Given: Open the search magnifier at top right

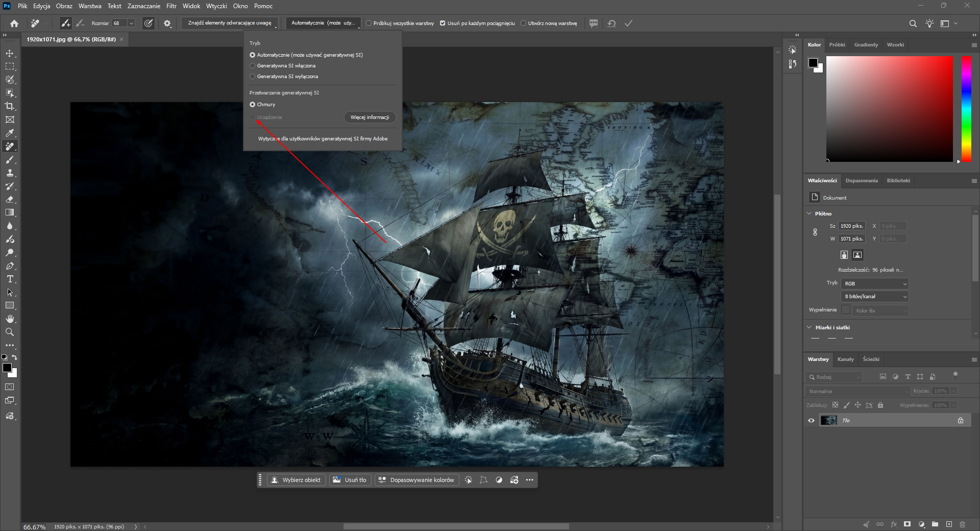Looking at the screenshot, I should [913, 23].
